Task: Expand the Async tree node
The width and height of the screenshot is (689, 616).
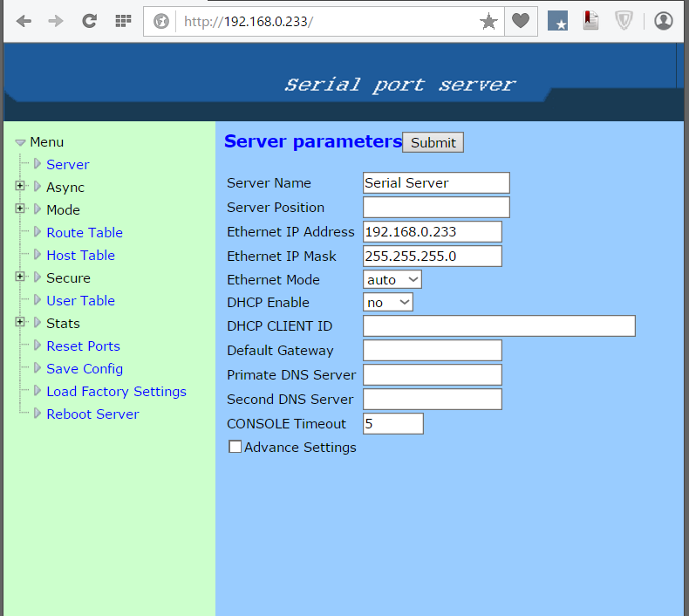Action: coord(20,186)
